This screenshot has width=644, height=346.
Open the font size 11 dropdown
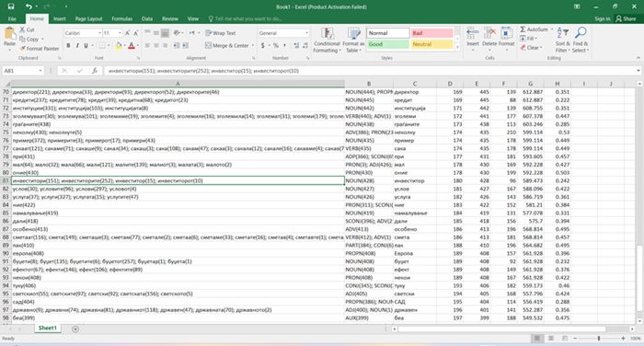(120, 33)
